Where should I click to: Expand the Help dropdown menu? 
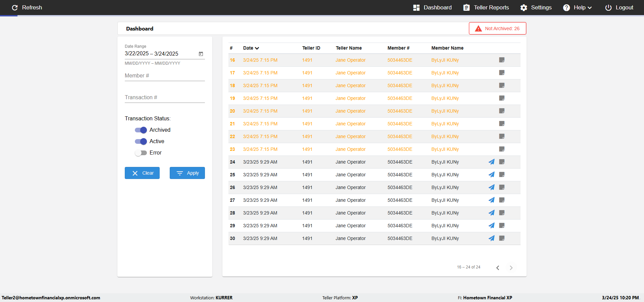click(x=577, y=7)
